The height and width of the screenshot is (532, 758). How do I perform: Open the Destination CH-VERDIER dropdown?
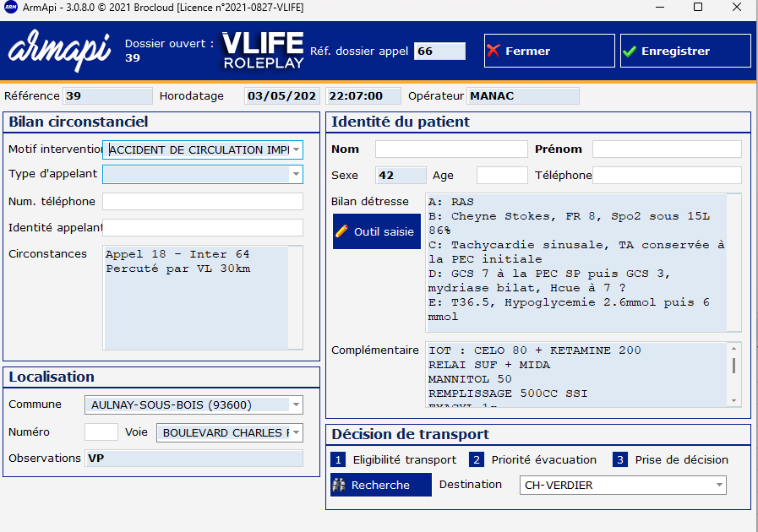[719, 485]
